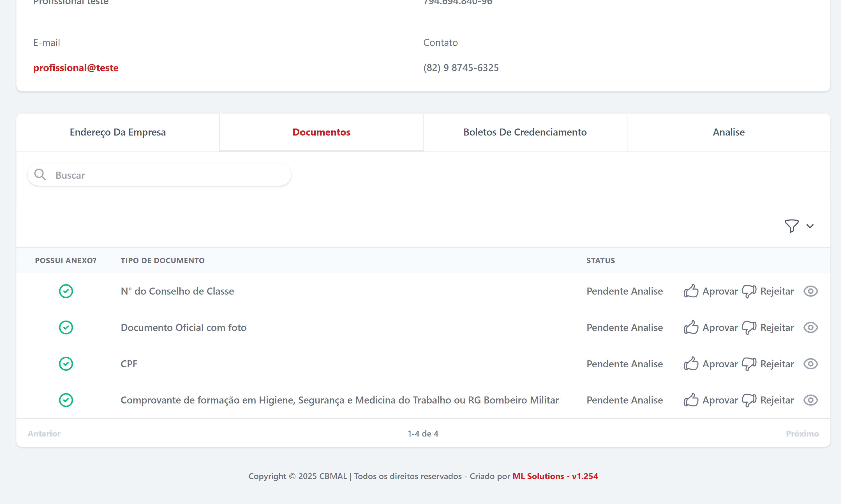Click the profissional@teste email link
The image size is (841, 504).
pyautogui.click(x=76, y=67)
